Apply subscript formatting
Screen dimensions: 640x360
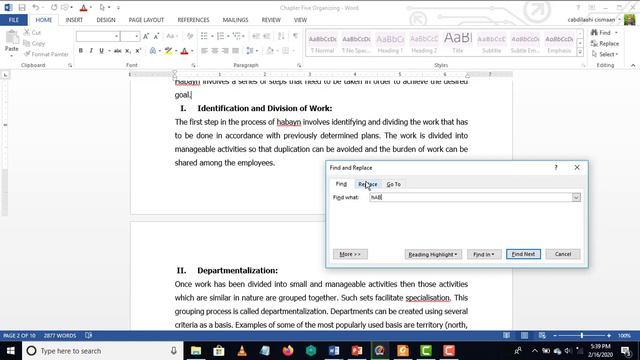pos(128,51)
